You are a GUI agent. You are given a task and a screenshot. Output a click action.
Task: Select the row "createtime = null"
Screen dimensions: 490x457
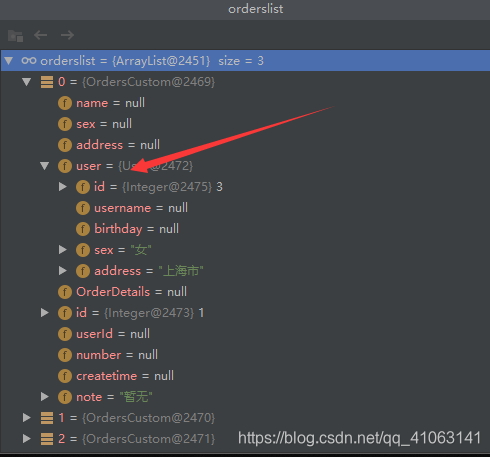pos(245,376)
